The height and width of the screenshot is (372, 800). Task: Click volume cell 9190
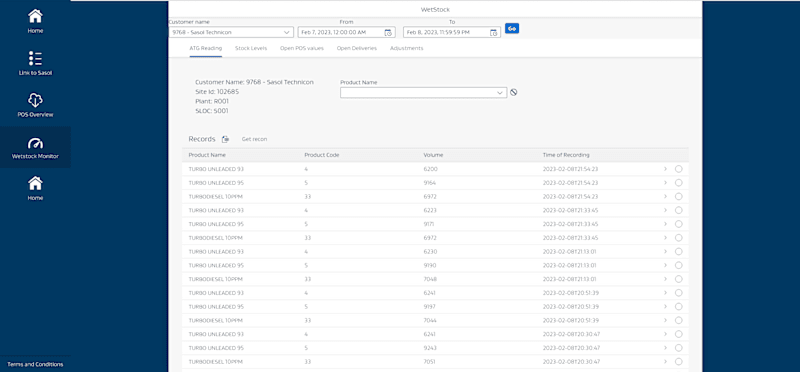[430, 265]
